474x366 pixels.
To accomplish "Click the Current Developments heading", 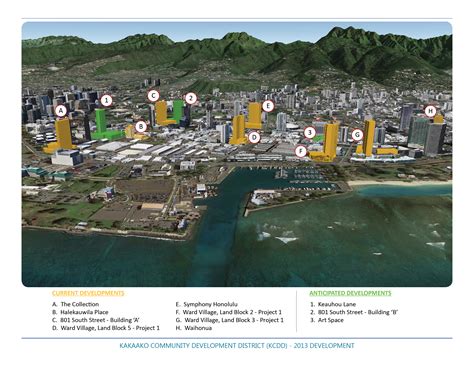I will [x=88, y=293].
